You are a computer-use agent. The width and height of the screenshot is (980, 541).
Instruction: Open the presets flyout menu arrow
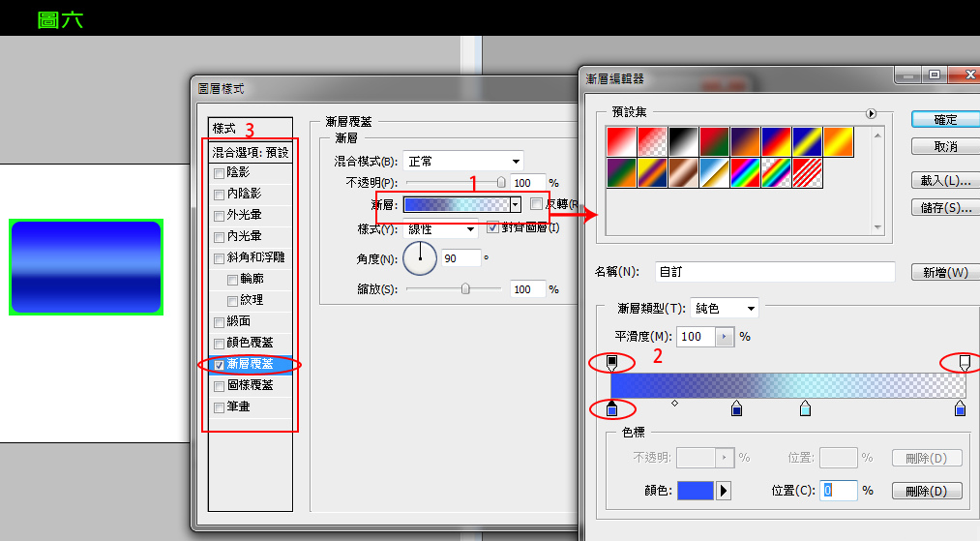(871, 113)
